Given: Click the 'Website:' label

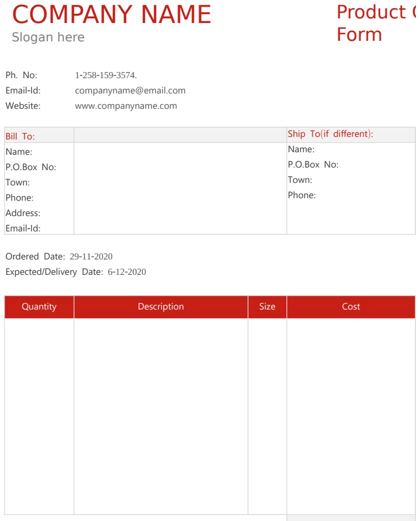Looking at the screenshot, I should [23, 106].
